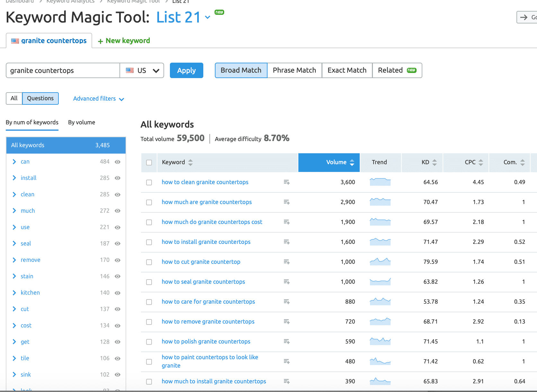Viewport: 537px width, 392px height.
Task: Click the US flag on granite countertops tab
Action: (15, 41)
